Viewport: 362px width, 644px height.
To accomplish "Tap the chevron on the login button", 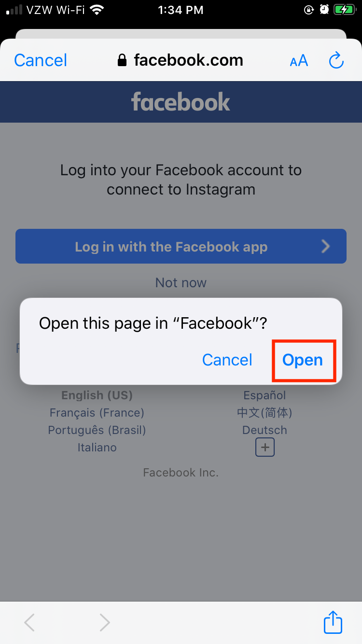I will (326, 247).
